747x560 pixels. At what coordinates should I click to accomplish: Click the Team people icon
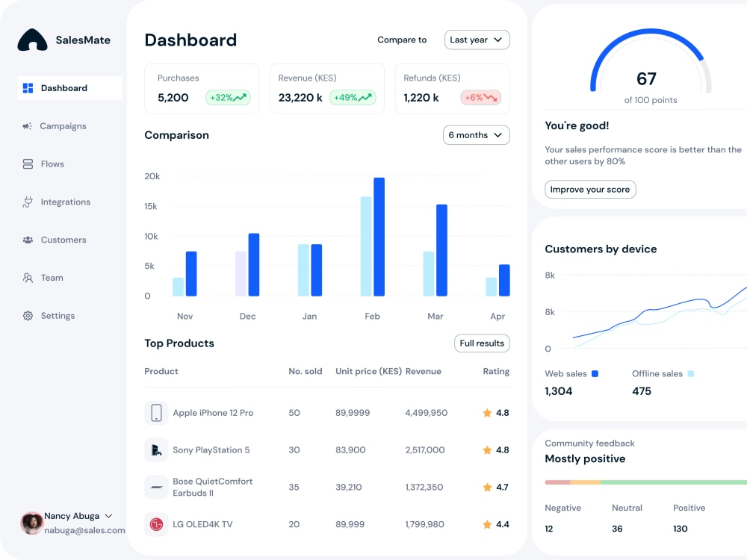pyautogui.click(x=28, y=278)
